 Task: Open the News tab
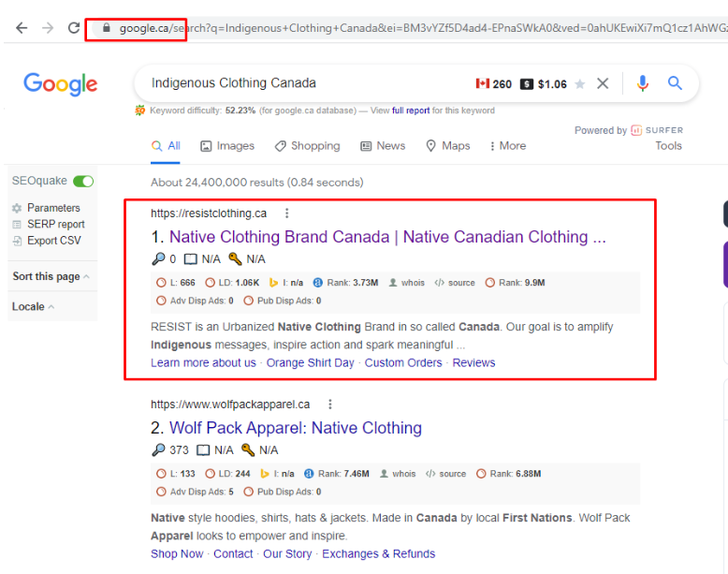(x=383, y=146)
